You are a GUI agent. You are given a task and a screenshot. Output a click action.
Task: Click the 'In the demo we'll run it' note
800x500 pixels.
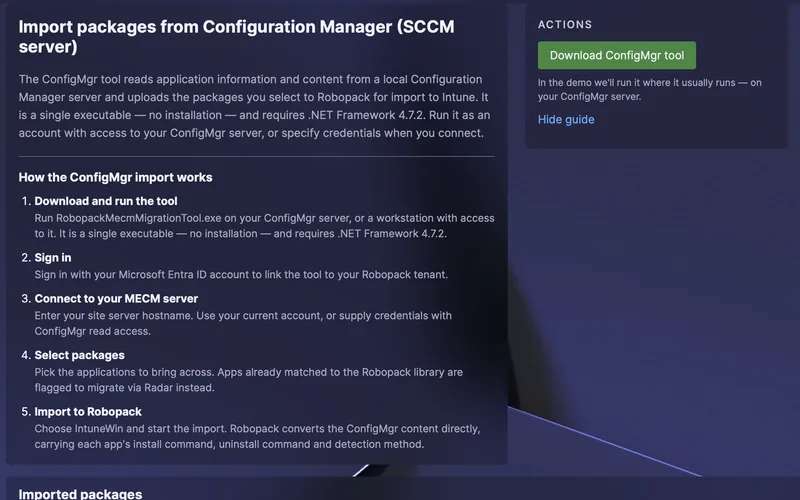tap(649, 89)
